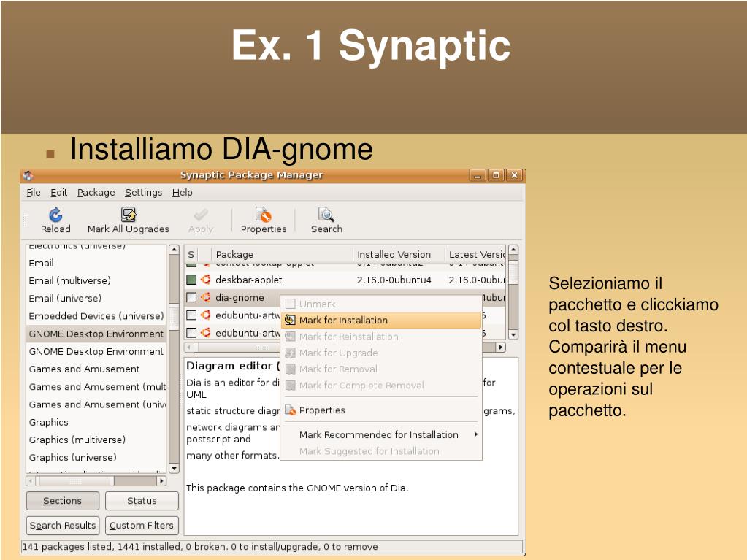Image resolution: width=747 pixels, height=560 pixels.
Task: Sort by the Package column header
Action: 282,254
